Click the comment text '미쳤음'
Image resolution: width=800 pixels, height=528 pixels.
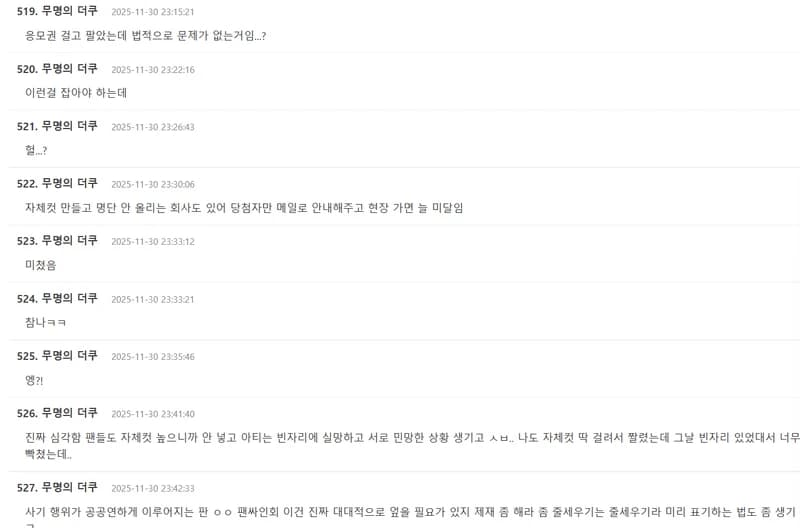pos(40,265)
